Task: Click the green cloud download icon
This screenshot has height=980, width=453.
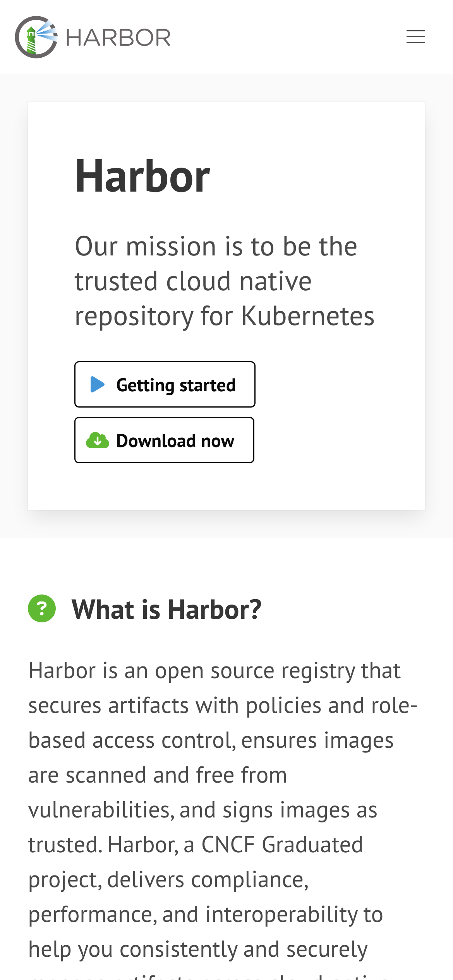Action: click(97, 440)
